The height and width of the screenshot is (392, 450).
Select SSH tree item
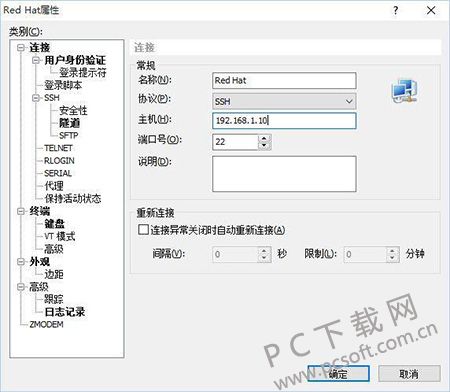click(52, 98)
